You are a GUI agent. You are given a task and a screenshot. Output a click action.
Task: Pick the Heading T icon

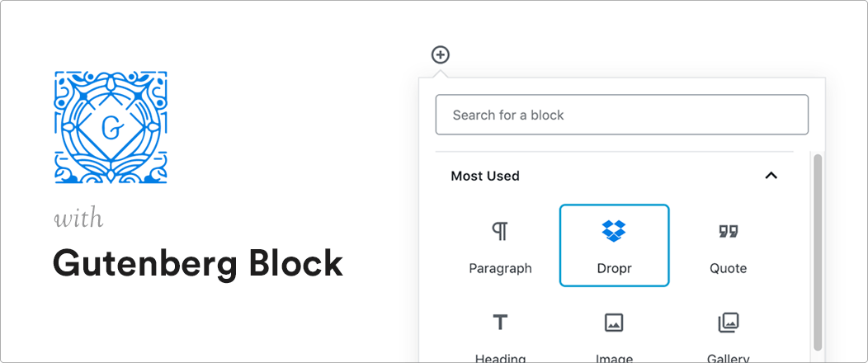pyautogui.click(x=500, y=322)
